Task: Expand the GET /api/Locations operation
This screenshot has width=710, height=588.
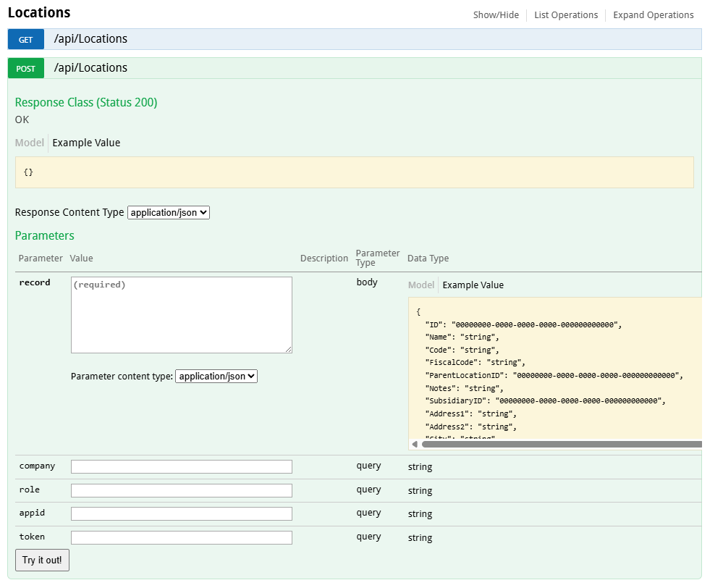Action: click(x=90, y=39)
